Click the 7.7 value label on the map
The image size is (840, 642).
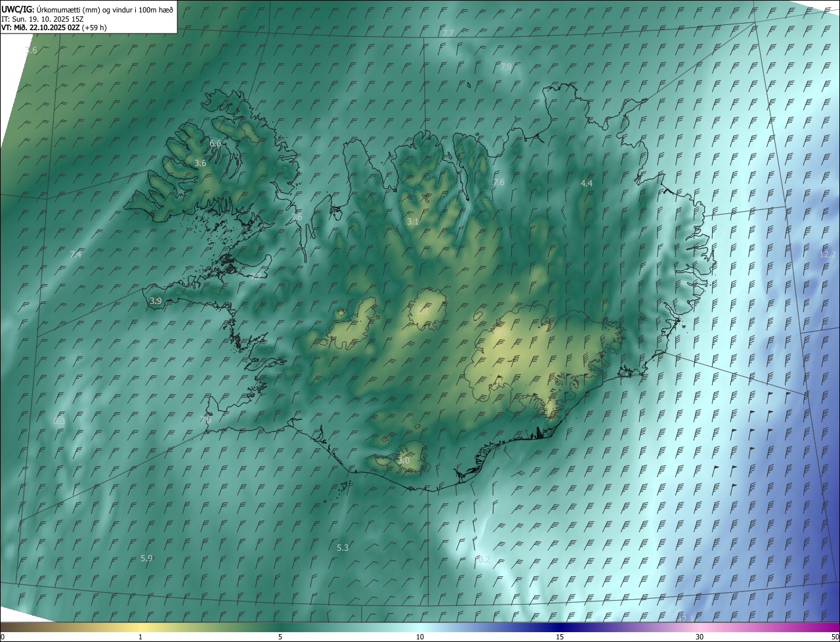[448, 33]
